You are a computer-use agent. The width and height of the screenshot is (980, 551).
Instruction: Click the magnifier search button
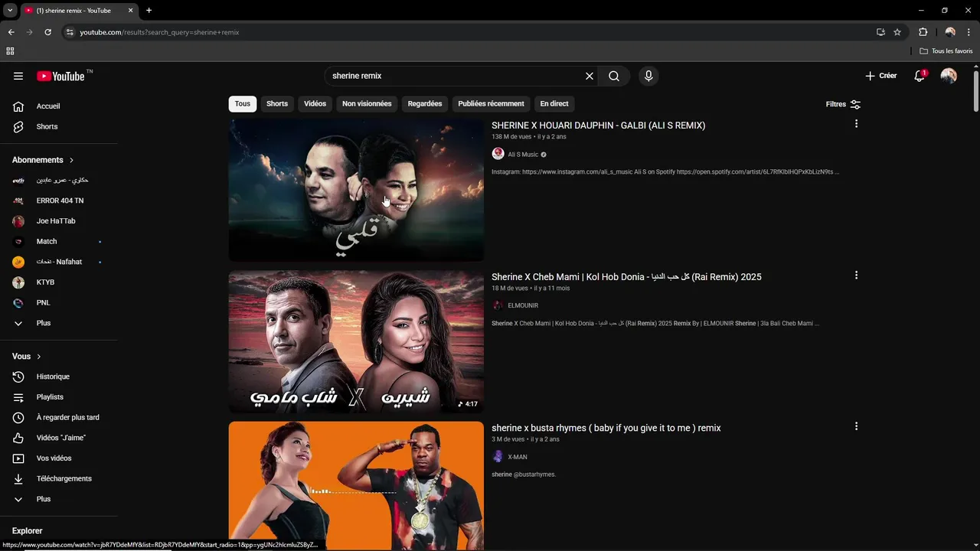(x=614, y=76)
